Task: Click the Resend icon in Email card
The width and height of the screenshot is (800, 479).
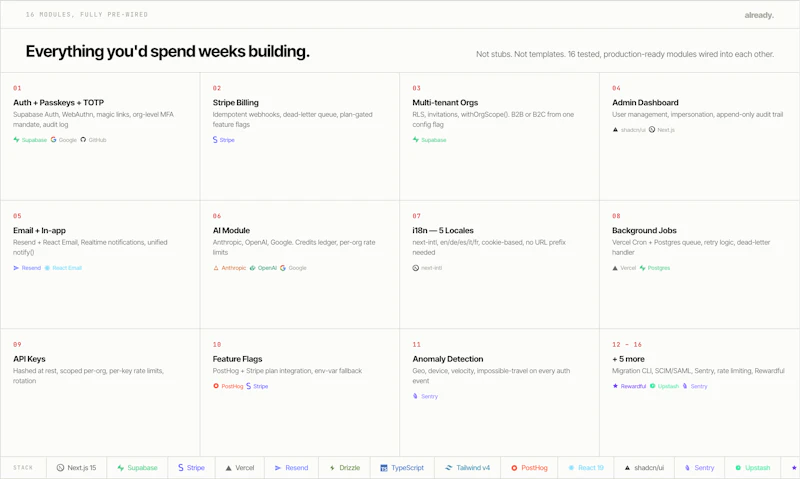Action: 16,268
